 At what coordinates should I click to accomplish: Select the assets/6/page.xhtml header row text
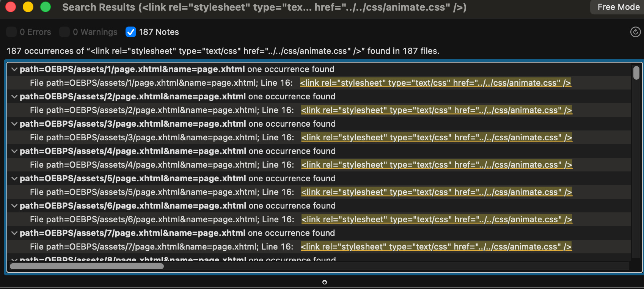coord(177,206)
